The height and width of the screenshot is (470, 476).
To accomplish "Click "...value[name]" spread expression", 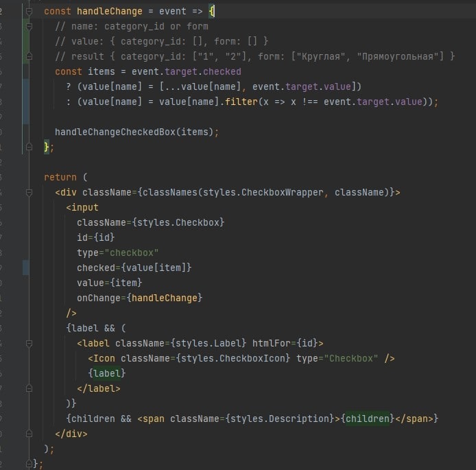I will [203, 87].
